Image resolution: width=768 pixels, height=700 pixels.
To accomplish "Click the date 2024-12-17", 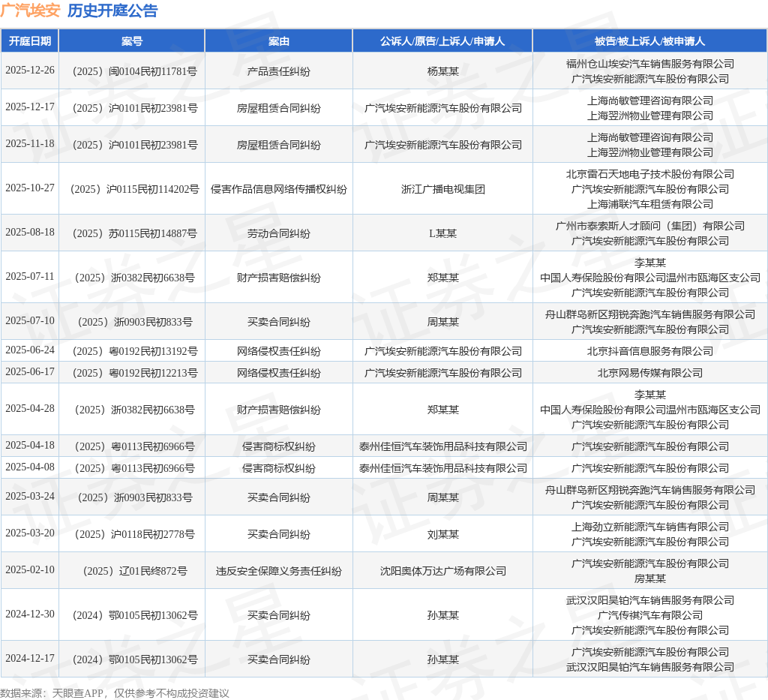I will [30, 658].
